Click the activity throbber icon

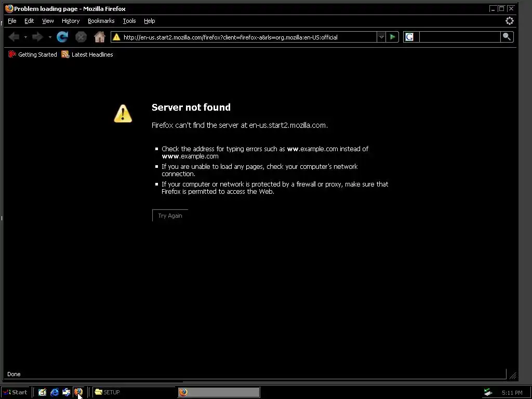[509, 21]
